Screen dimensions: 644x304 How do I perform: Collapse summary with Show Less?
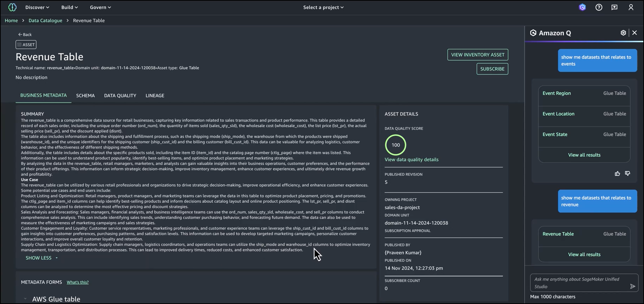click(x=42, y=258)
